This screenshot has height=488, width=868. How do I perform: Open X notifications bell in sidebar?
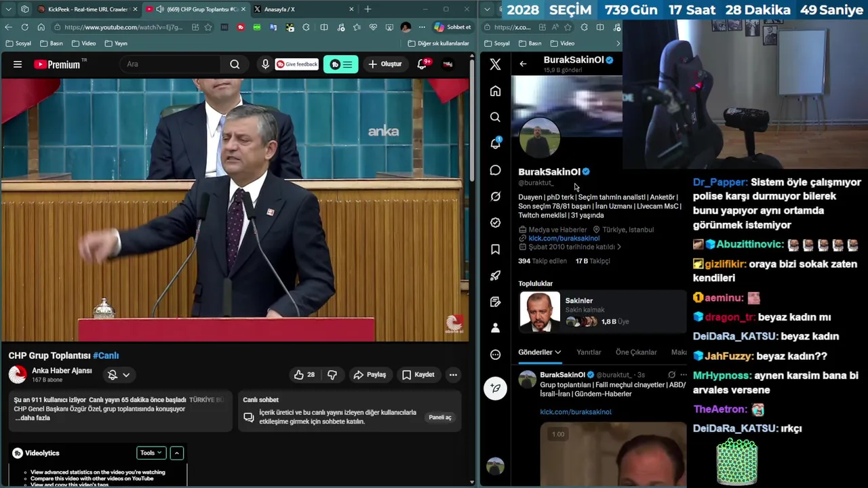click(x=496, y=143)
